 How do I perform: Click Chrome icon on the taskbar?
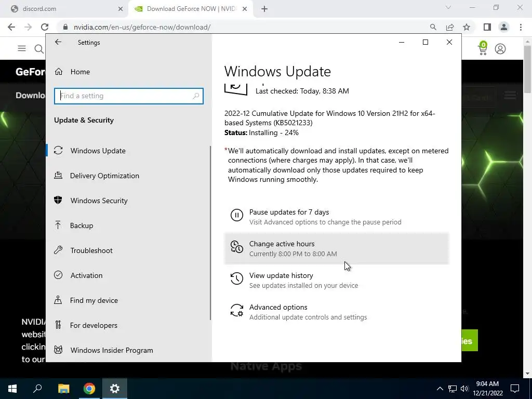[x=89, y=389]
